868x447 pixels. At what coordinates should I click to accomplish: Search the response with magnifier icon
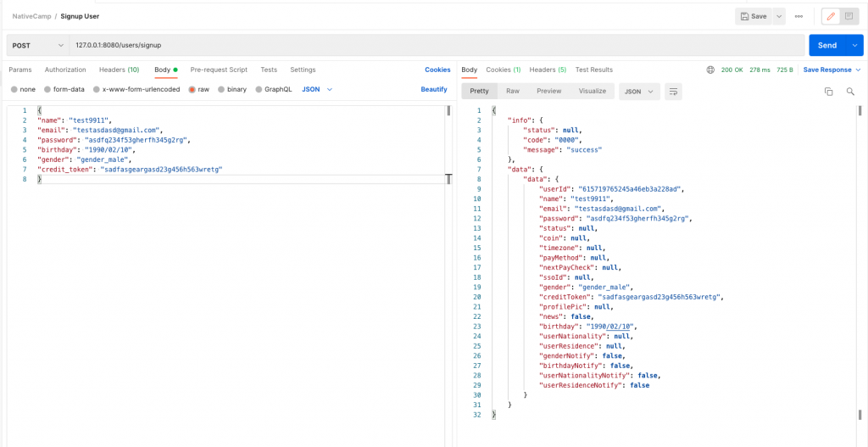click(850, 92)
